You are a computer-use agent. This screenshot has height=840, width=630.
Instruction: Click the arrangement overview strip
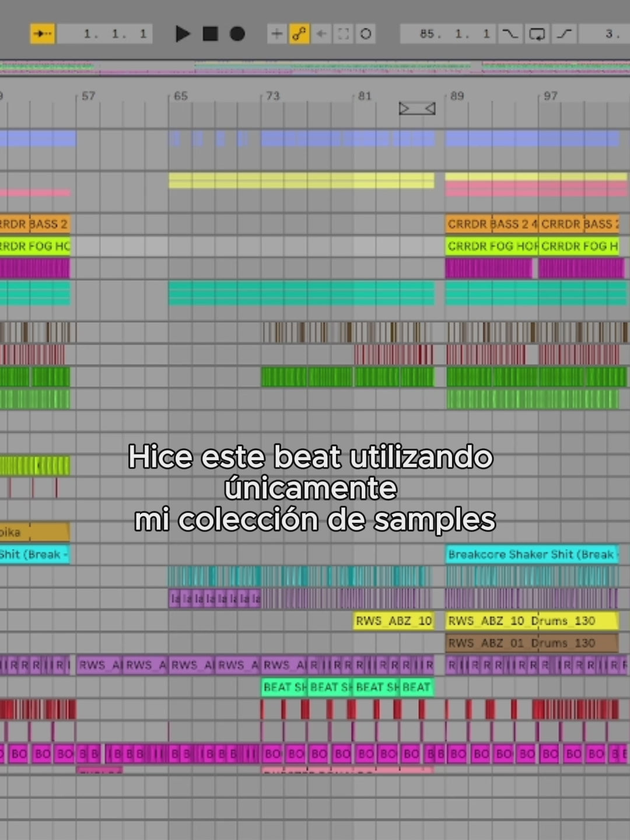[x=315, y=68]
